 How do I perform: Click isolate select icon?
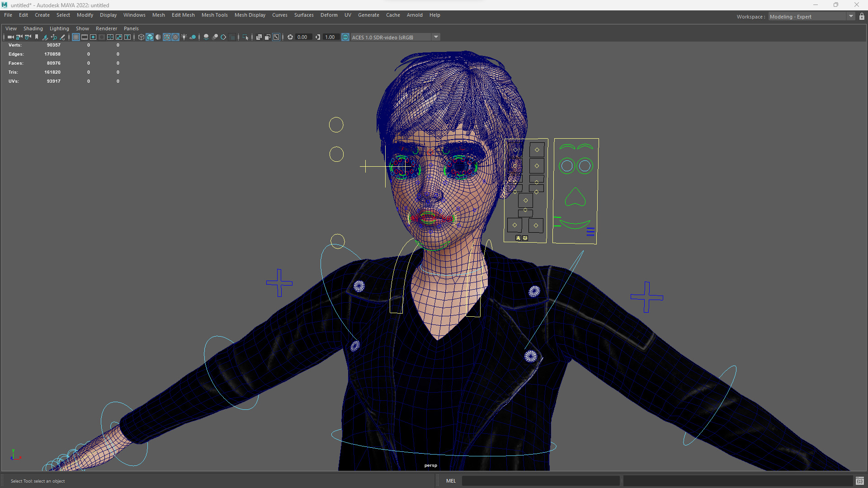pos(245,37)
